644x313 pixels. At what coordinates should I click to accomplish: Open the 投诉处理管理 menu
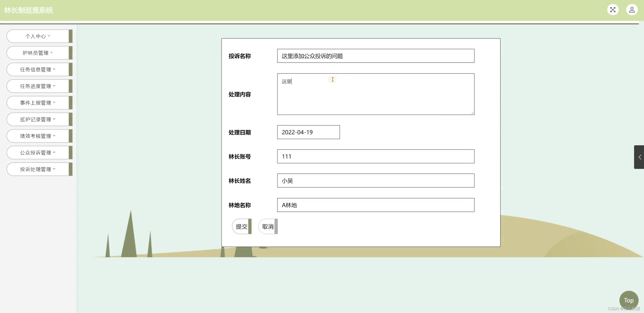[38, 169]
